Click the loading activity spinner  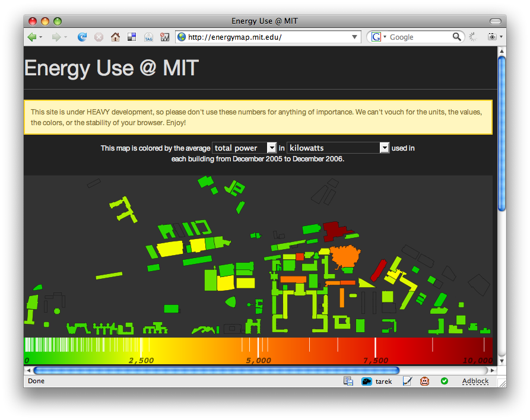(x=472, y=37)
